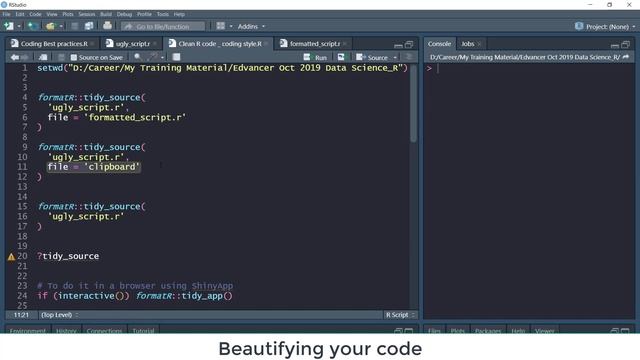Click the Run button
Screen dimensions: 640x360
315,58
